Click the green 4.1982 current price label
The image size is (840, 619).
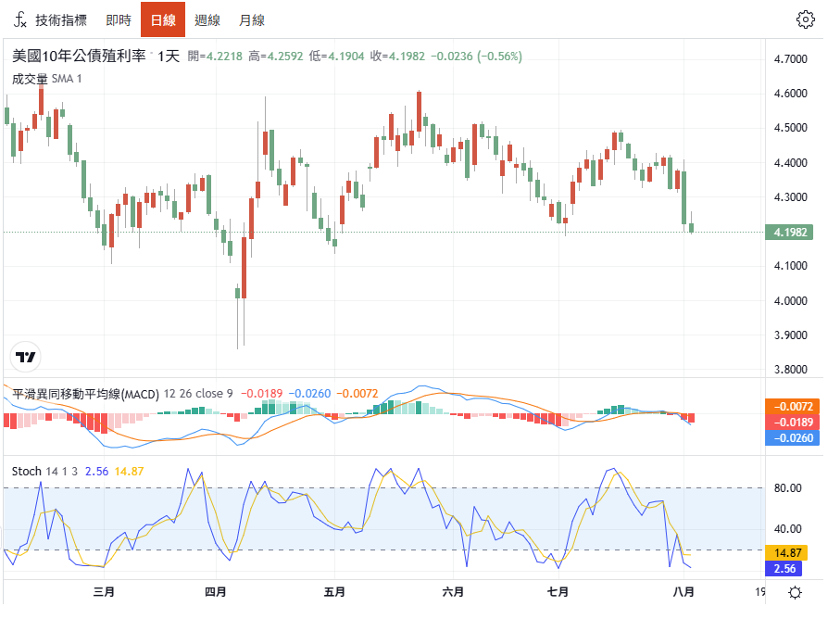click(x=789, y=232)
